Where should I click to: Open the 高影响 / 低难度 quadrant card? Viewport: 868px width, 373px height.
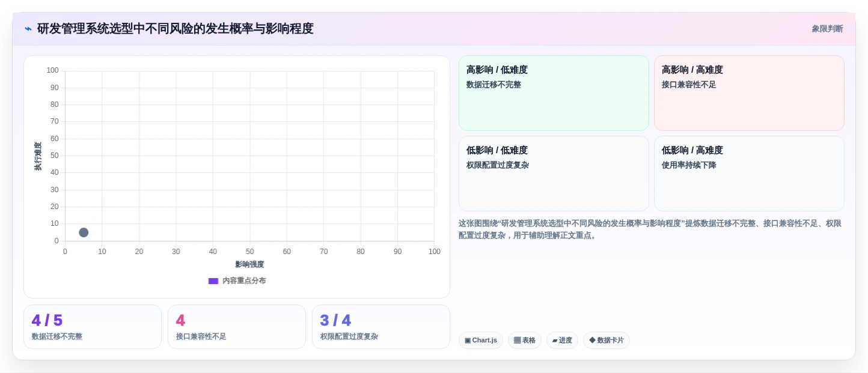554,93
